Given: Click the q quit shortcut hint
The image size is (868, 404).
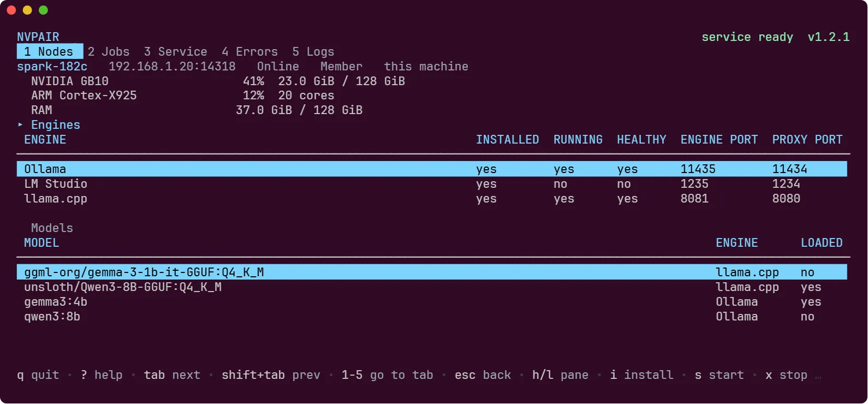Looking at the screenshot, I should [38, 375].
